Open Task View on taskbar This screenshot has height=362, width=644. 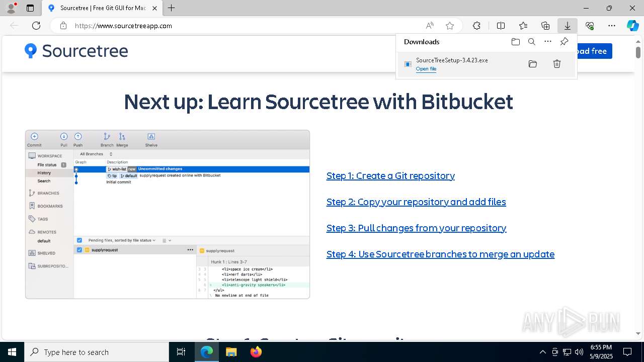[x=181, y=352]
